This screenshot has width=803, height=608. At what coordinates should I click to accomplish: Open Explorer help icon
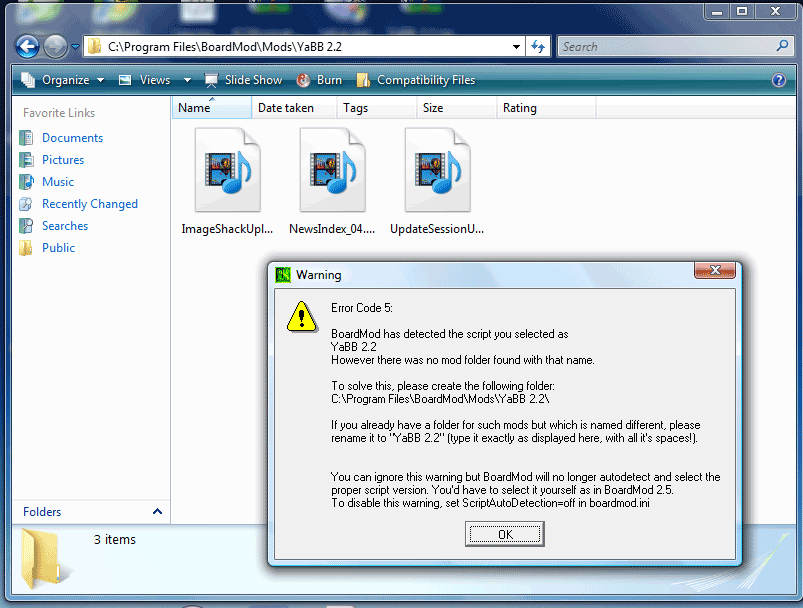coord(779,80)
